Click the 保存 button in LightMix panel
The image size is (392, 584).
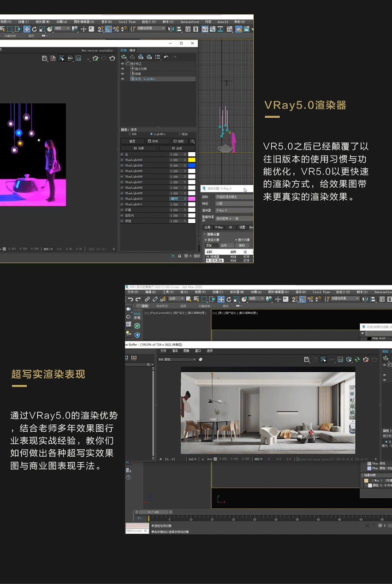click(x=158, y=141)
